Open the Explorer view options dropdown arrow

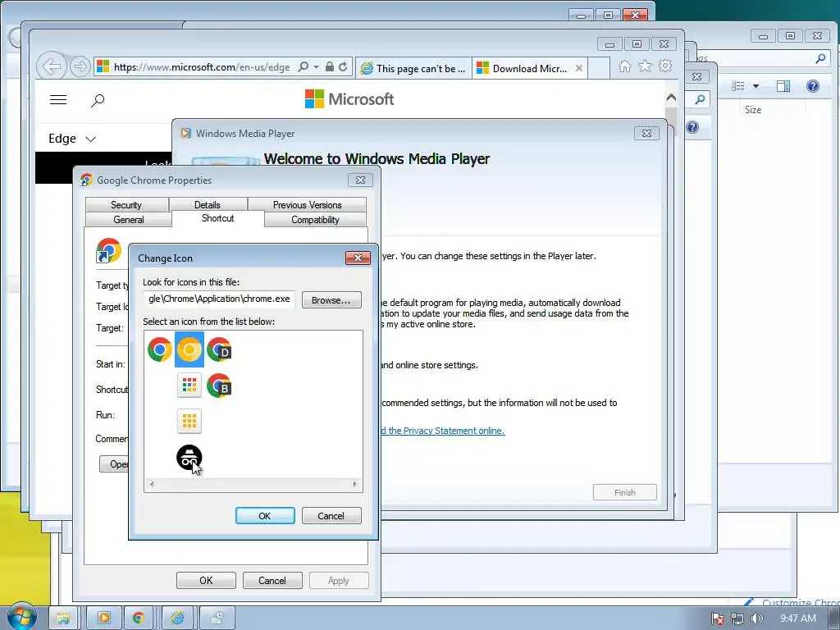756,85
